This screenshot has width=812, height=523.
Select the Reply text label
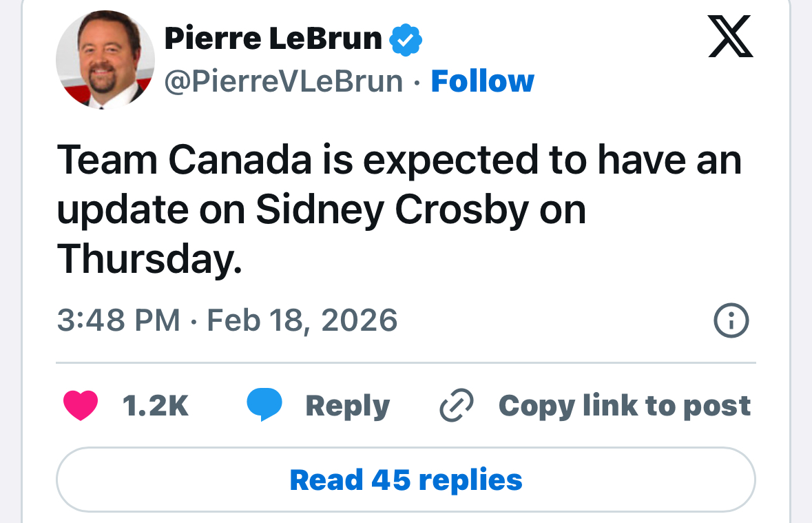coord(348,406)
